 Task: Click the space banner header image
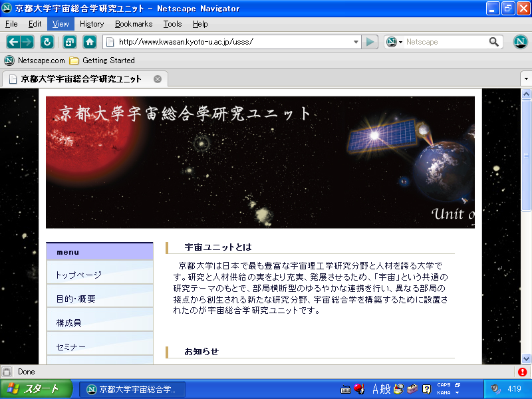(260, 162)
